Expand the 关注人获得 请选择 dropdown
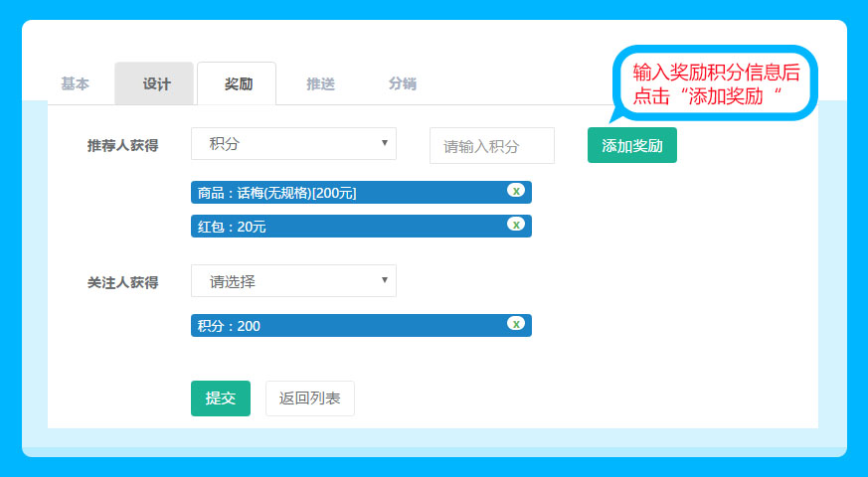Screen dimensions: 868x477 click(293, 281)
